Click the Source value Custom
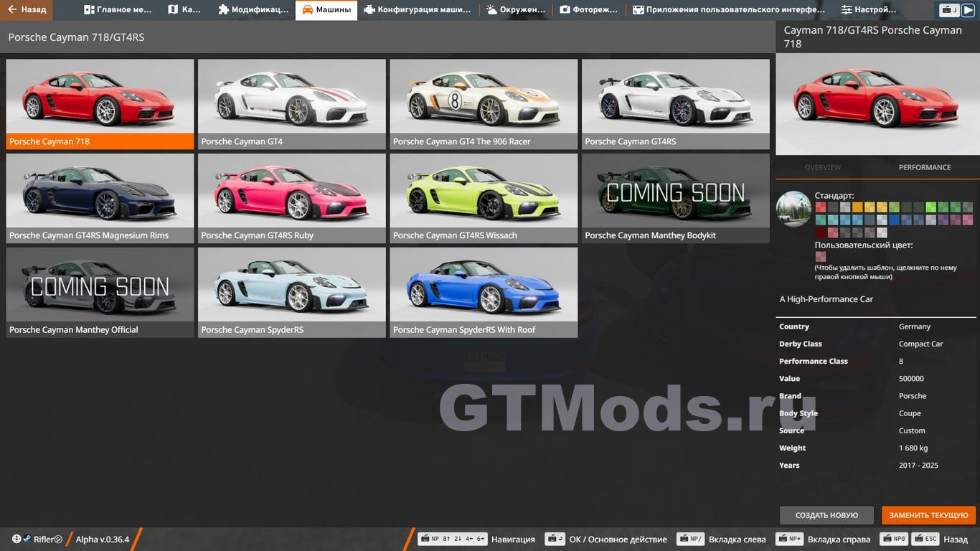The width and height of the screenshot is (980, 551). pos(912,430)
